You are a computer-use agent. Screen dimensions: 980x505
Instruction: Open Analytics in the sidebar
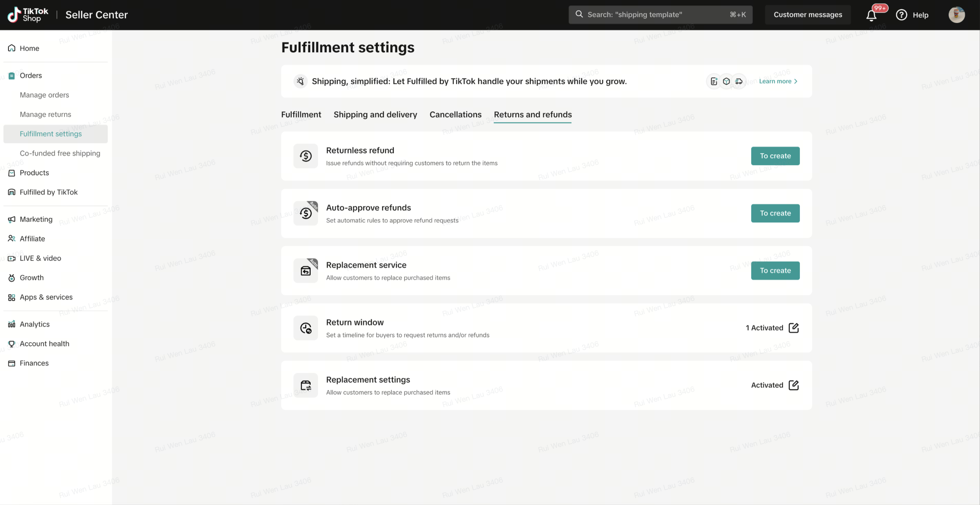point(35,324)
